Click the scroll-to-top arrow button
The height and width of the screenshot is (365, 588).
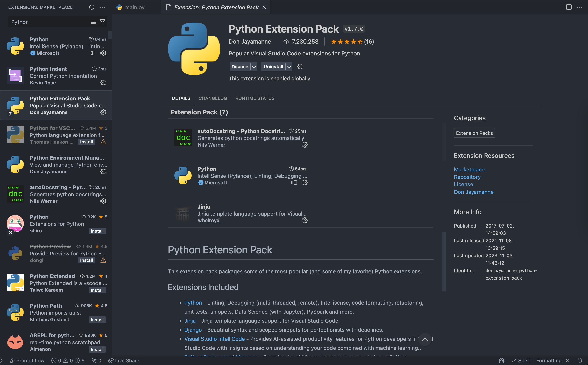pyautogui.click(x=425, y=339)
